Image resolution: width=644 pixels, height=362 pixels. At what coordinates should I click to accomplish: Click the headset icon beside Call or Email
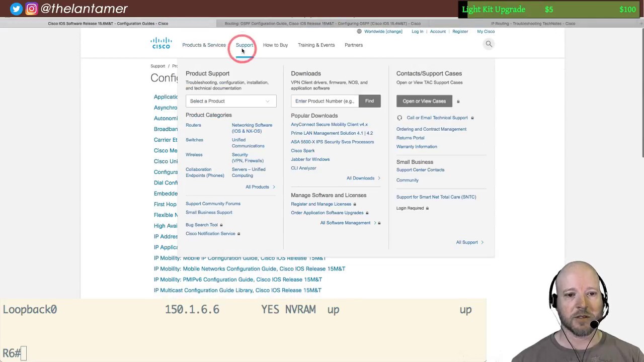(399, 118)
